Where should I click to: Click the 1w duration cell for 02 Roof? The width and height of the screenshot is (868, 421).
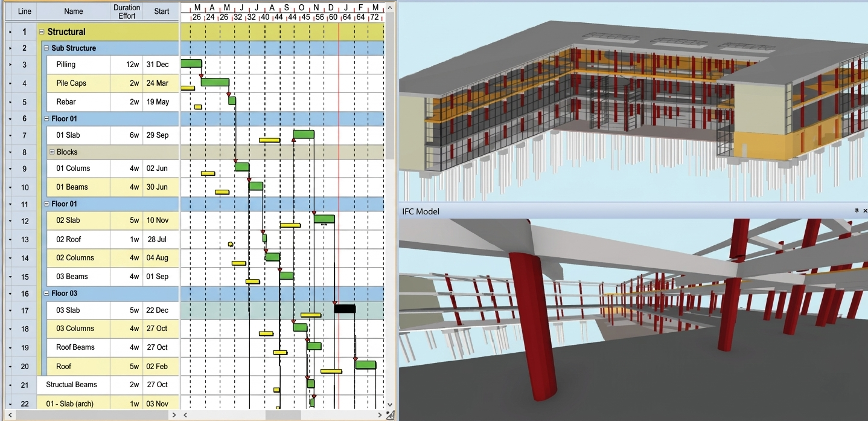coord(127,239)
